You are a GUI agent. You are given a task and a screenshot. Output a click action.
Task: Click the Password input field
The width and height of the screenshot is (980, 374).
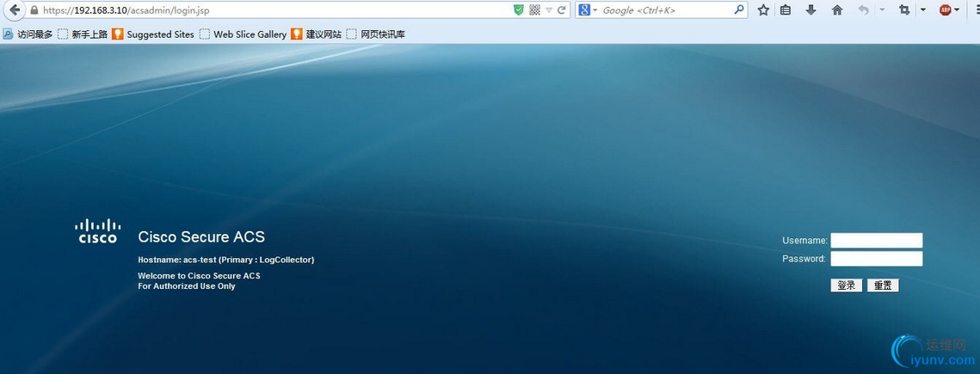pos(876,259)
